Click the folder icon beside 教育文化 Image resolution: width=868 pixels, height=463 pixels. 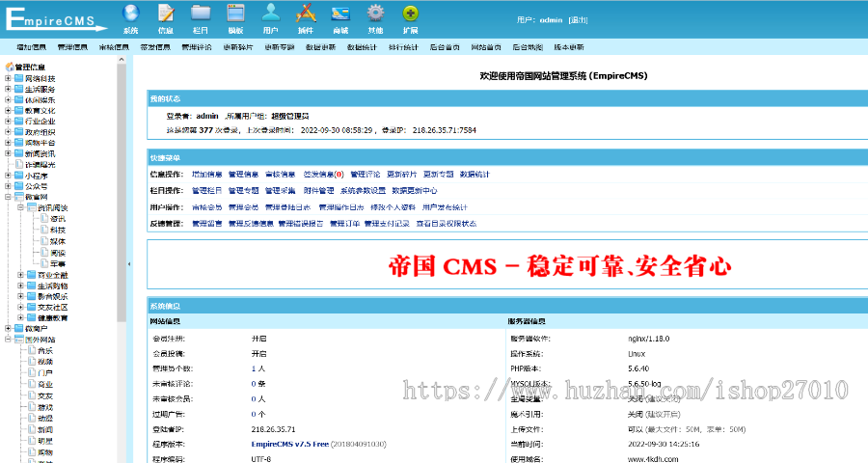19,111
